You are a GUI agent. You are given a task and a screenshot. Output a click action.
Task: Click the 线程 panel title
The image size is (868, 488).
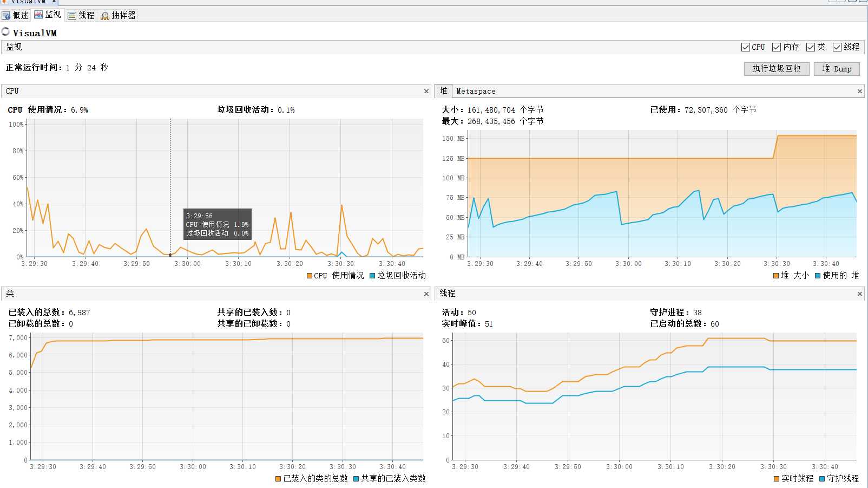click(x=448, y=294)
